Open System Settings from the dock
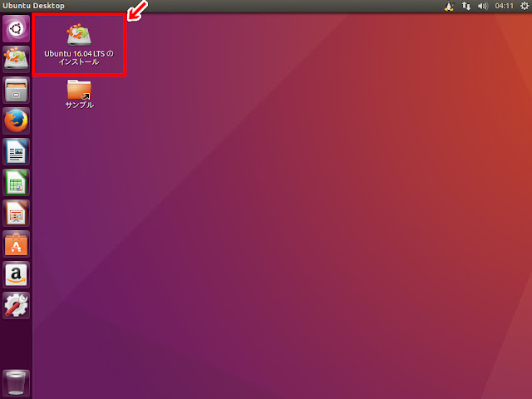 click(16, 306)
